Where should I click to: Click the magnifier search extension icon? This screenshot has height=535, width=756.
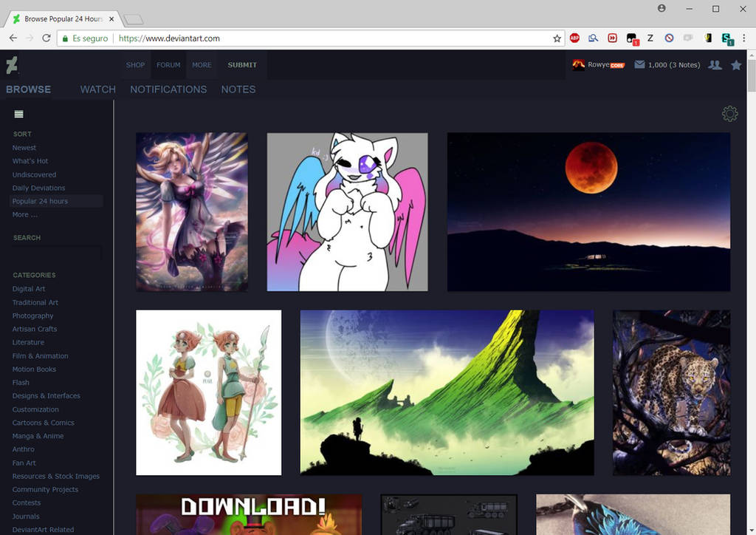tap(593, 38)
